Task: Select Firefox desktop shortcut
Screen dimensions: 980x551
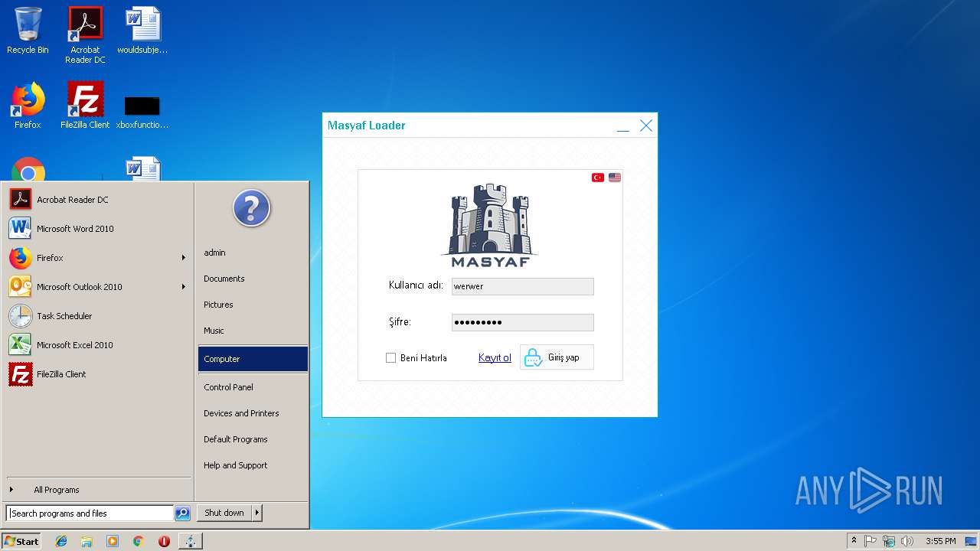Action: pyautogui.click(x=28, y=106)
